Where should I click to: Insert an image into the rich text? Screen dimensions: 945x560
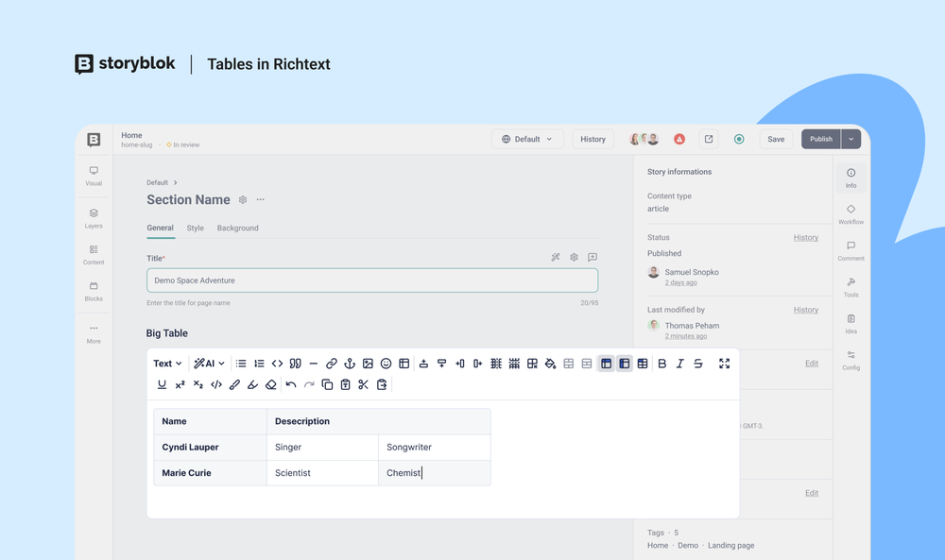[x=369, y=363]
